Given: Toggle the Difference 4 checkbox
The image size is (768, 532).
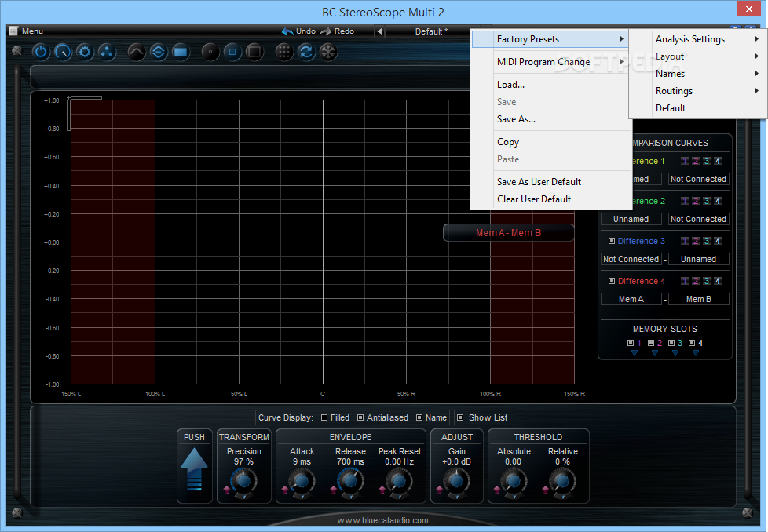Looking at the screenshot, I should (x=611, y=281).
